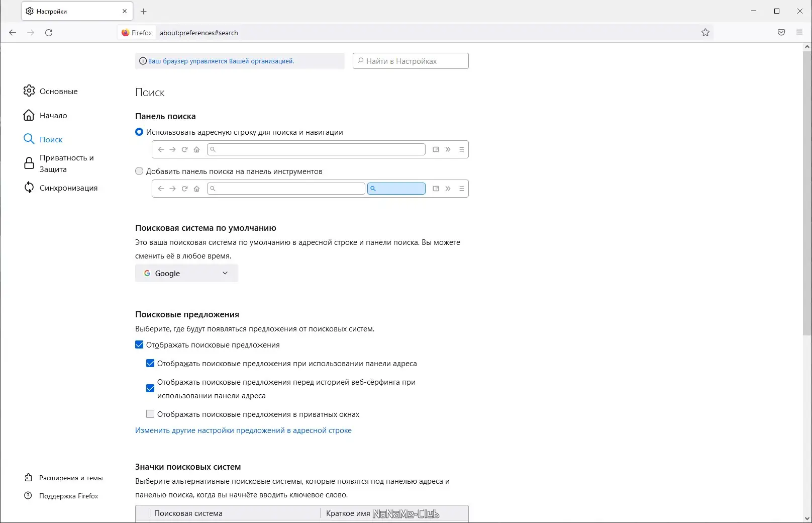
Task: Click the home icon next to Начало
Action: point(29,115)
